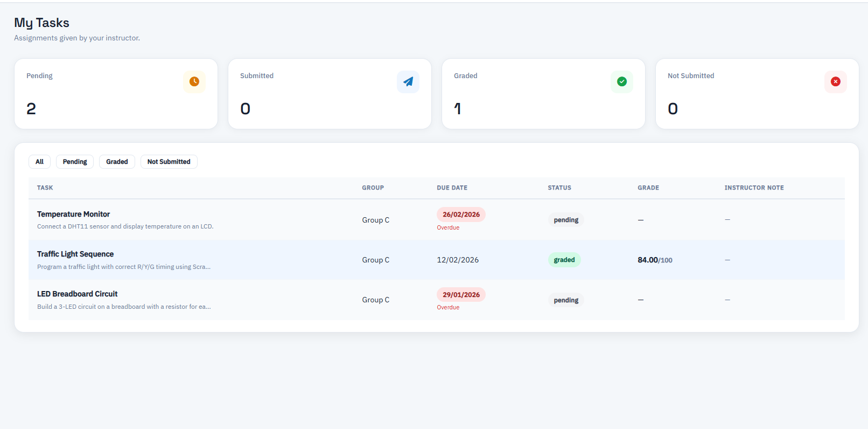Open the Traffic Light Sequence task

[75, 254]
